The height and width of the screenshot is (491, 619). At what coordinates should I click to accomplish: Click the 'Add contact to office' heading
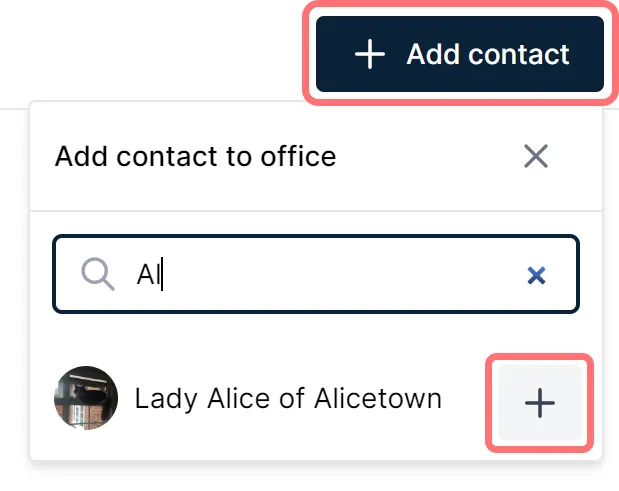point(195,156)
